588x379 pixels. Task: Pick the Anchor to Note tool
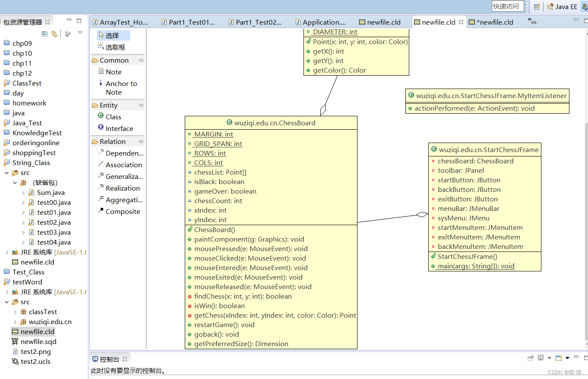tap(118, 88)
